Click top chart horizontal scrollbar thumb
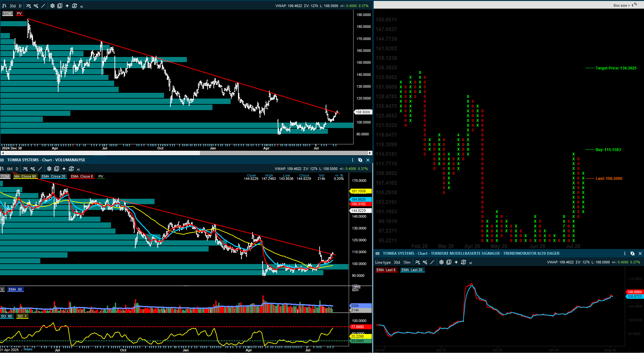 (283, 153)
